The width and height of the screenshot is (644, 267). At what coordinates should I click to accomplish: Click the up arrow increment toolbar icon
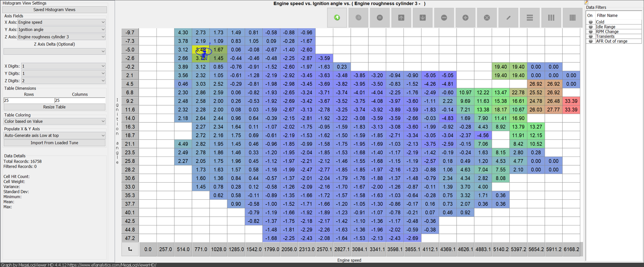pyautogui.click(x=401, y=18)
